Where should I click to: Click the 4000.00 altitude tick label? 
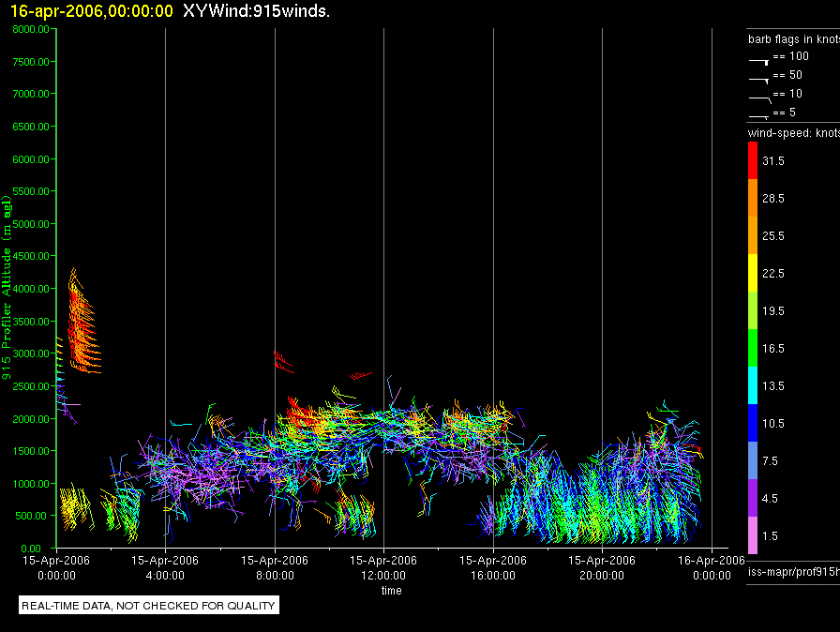(31, 289)
